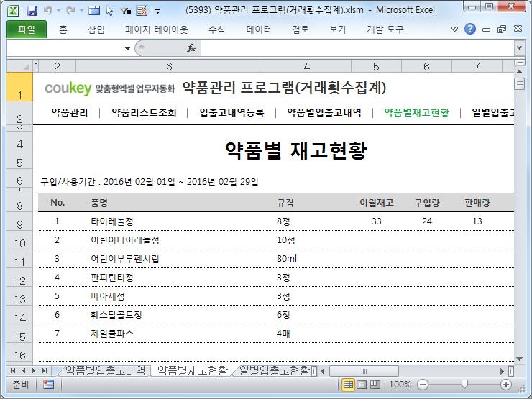
Task: Save the workbook with the floppy disk icon
Action: pos(32,11)
